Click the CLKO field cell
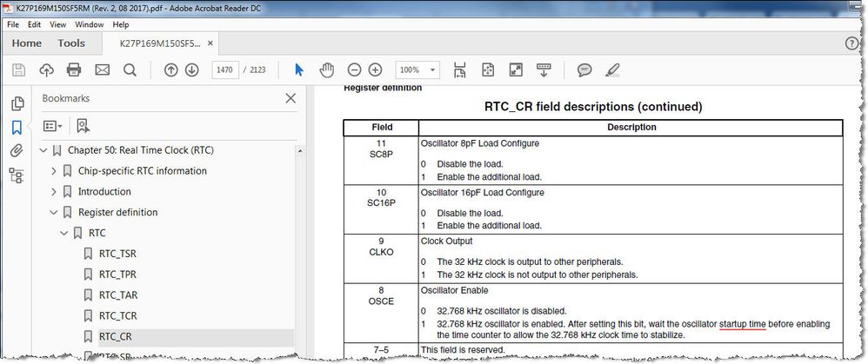Viewport: 868px width, 364px height. tap(381, 258)
